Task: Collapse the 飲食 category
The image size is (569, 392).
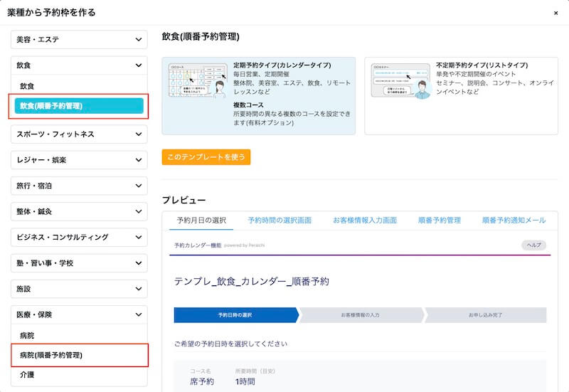Action: click(x=79, y=65)
